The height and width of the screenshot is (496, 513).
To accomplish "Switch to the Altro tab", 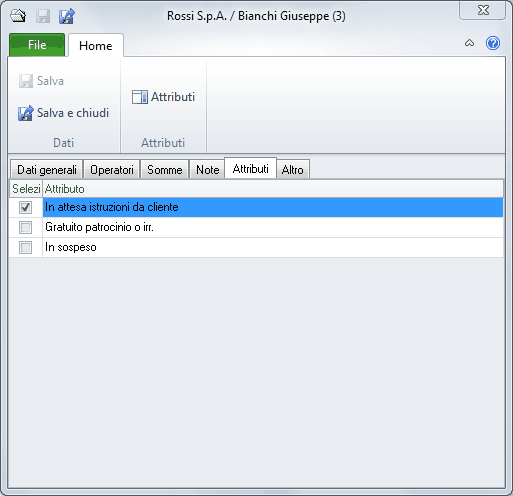I will [293, 170].
